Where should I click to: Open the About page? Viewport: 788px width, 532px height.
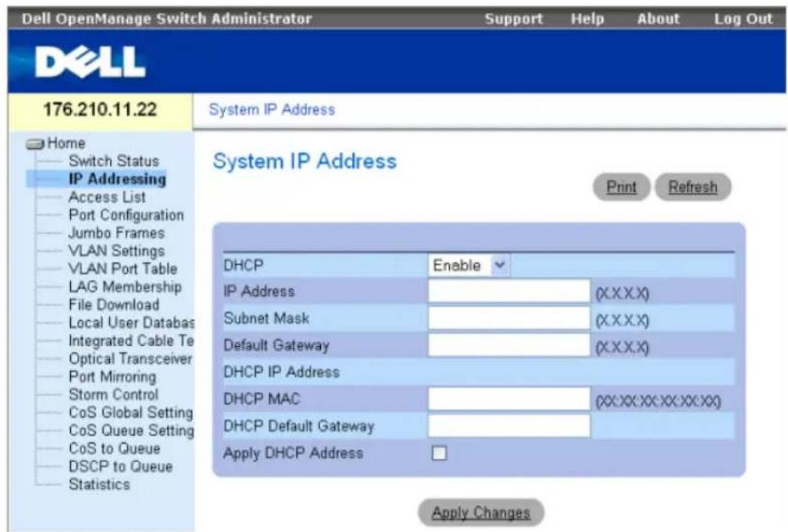click(x=658, y=19)
